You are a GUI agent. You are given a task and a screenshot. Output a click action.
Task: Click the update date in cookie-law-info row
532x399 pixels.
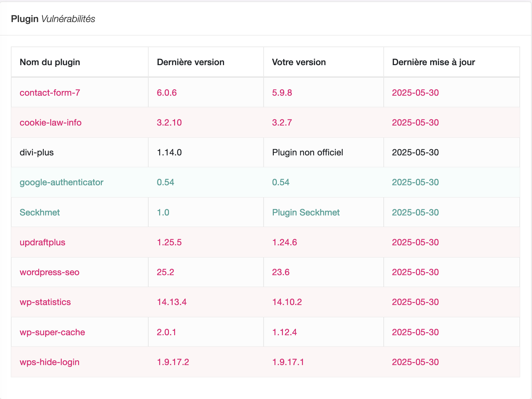(415, 122)
